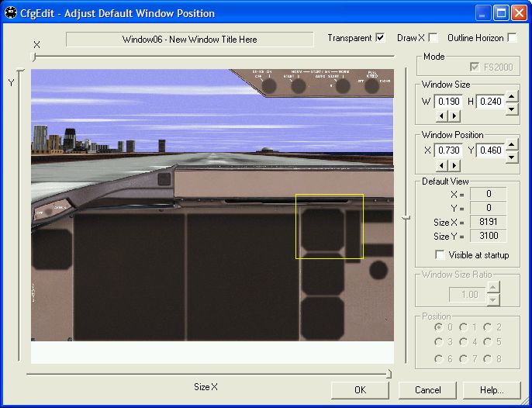
Task: Click the Window Position Y input field
Action: point(490,150)
